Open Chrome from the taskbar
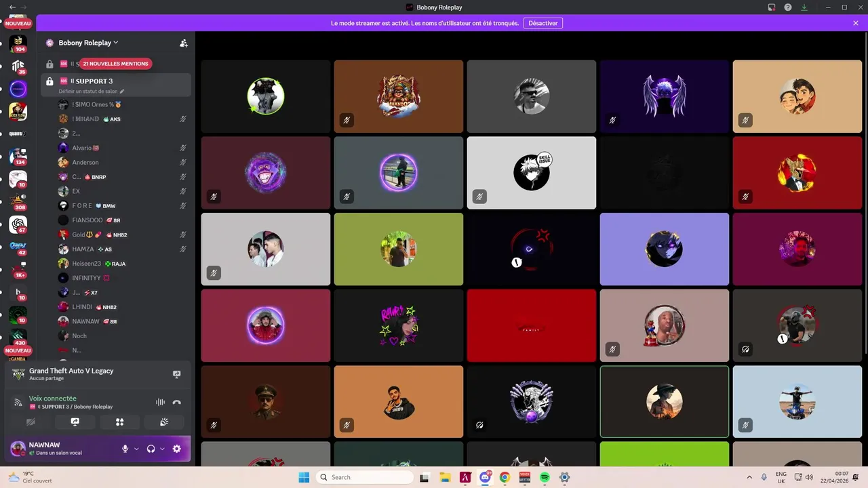The height and width of the screenshot is (488, 868). (505, 477)
